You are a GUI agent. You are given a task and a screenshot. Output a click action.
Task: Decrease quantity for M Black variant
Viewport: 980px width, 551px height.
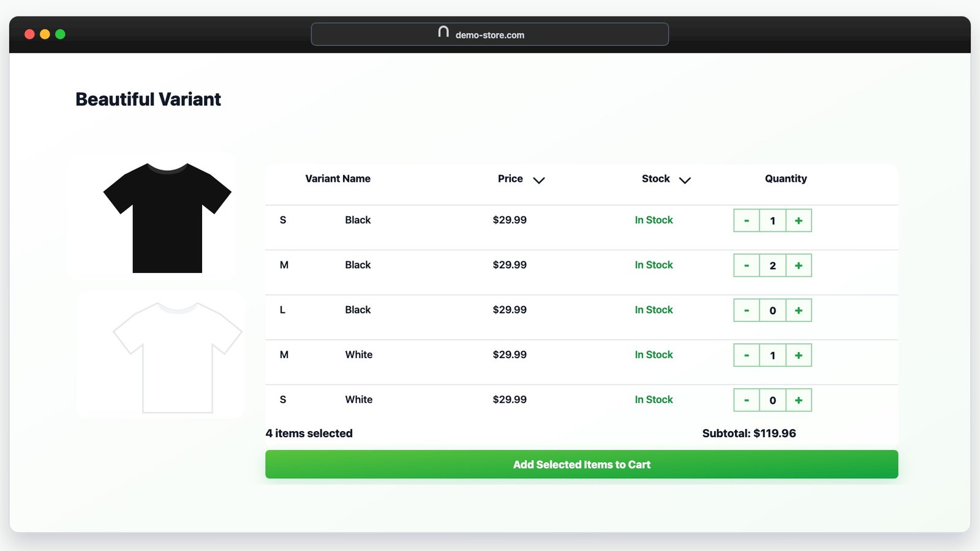coord(747,265)
